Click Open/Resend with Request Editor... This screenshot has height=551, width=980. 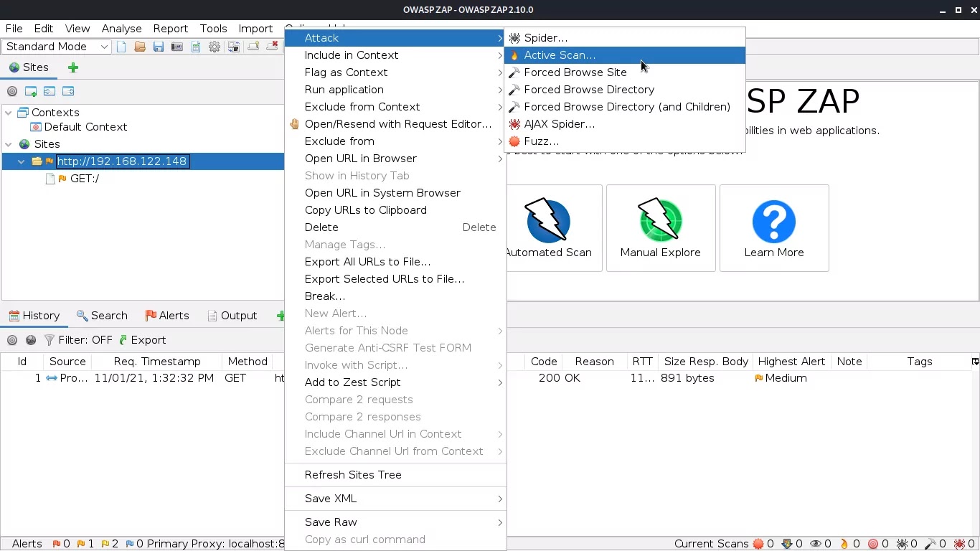(395, 124)
